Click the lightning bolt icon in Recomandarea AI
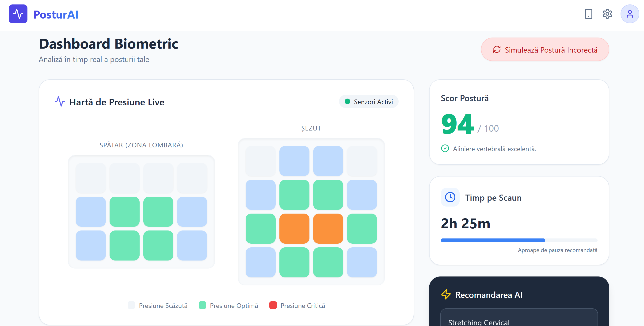 pyautogui.click(x=446, y=295)
